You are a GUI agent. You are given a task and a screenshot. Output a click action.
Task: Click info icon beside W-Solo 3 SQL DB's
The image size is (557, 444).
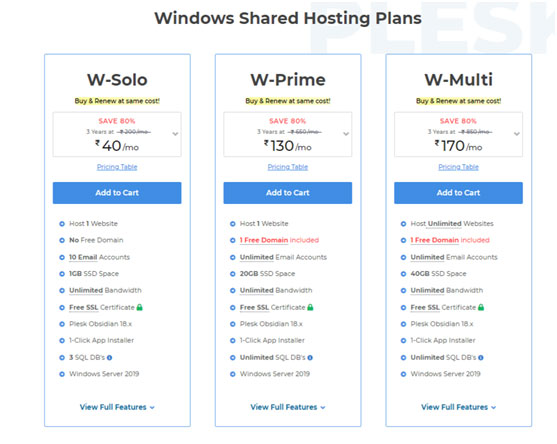pyautogui.click(x=109, y=358)
